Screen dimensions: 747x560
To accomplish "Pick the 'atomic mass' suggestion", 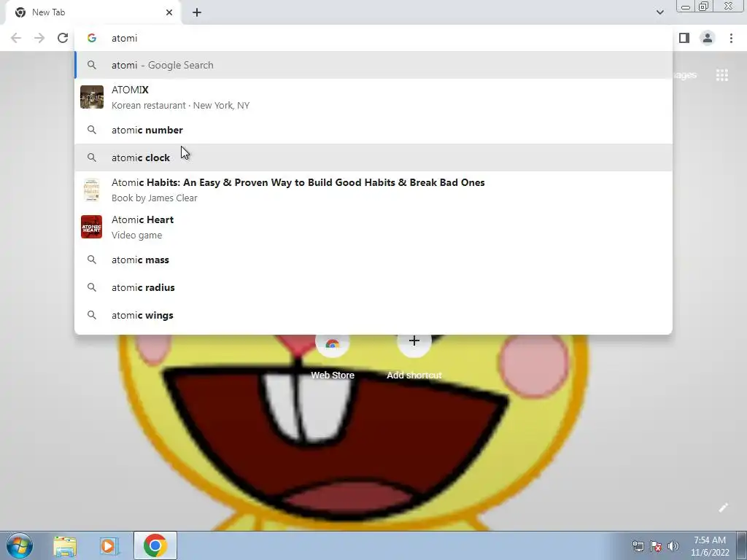I will 373,260.
